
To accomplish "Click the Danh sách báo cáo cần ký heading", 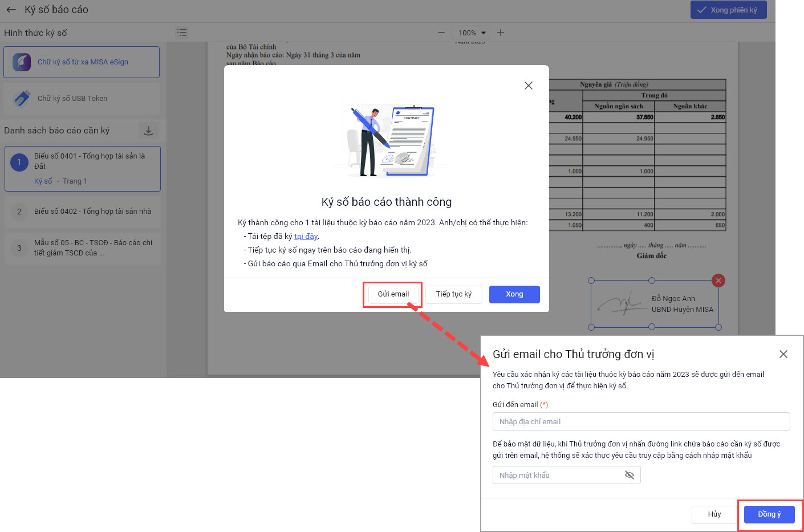I will pos(57,131).
